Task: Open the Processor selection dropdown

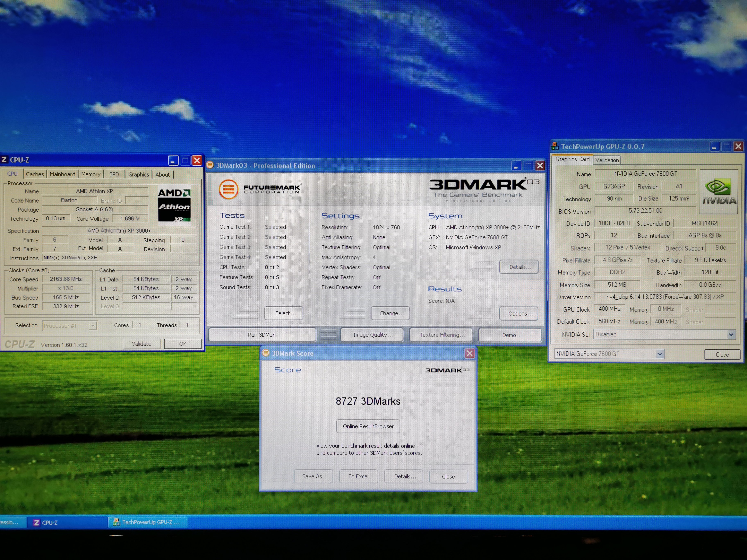Action: pos(92,325)
